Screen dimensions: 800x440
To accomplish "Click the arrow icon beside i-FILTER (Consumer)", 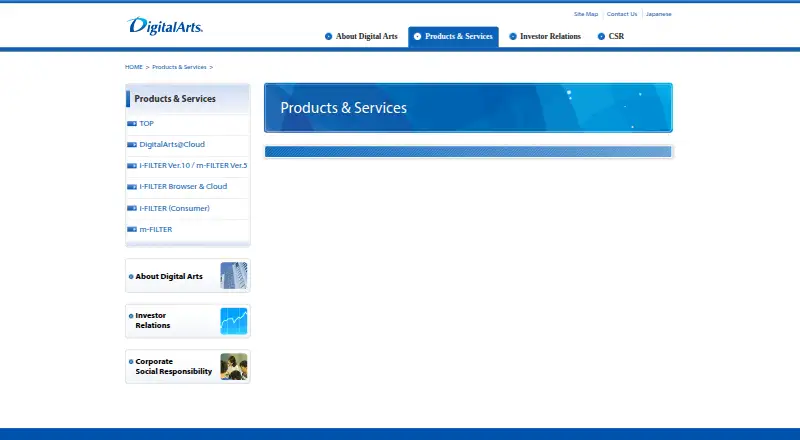I will [x=132, y=208].
